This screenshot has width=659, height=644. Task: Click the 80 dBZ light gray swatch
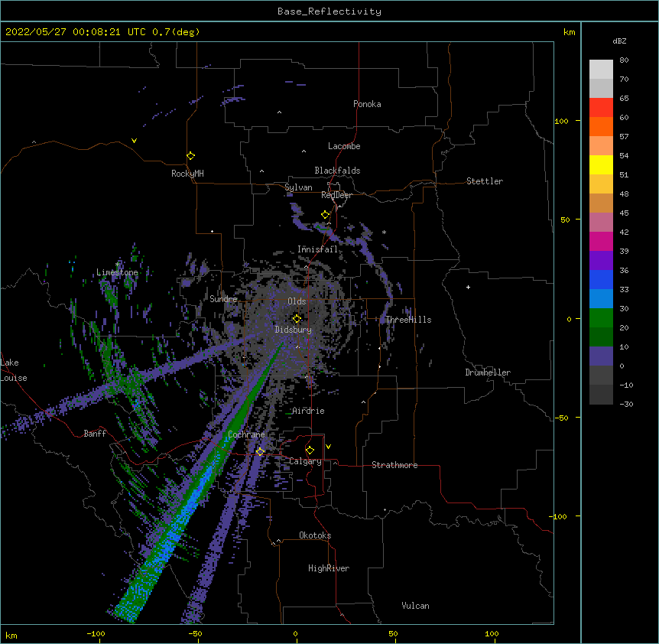point(601,70)
